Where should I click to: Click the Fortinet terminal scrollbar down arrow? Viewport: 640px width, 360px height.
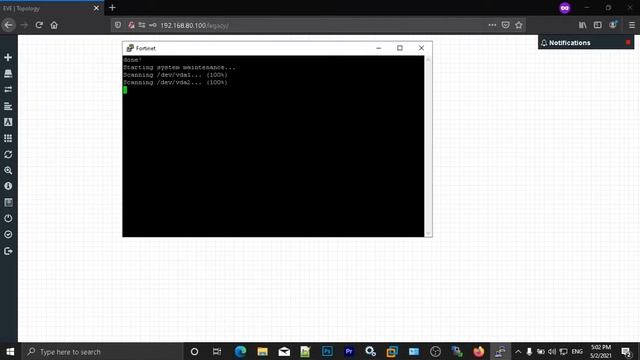[x=428, y=233]
